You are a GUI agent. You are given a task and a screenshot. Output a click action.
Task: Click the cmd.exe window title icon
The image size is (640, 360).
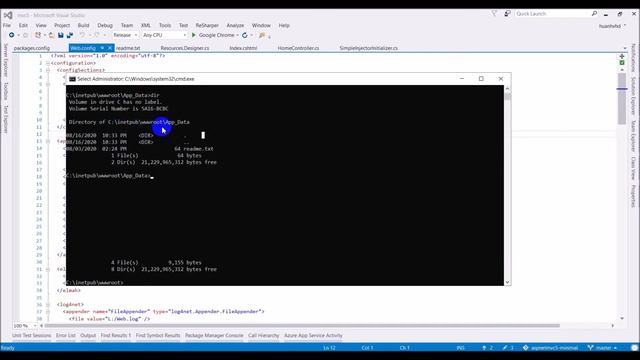point(72,79)
